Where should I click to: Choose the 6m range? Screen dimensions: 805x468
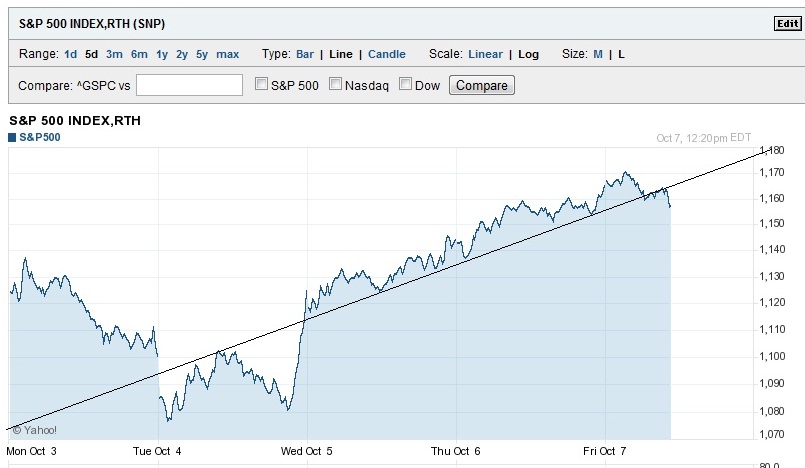click(x=139, y=54)
